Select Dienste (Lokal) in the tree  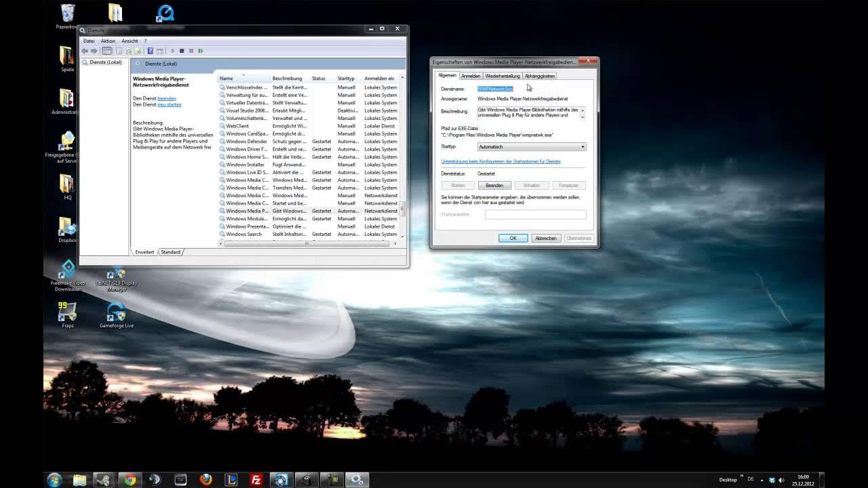tap(105, 62)
